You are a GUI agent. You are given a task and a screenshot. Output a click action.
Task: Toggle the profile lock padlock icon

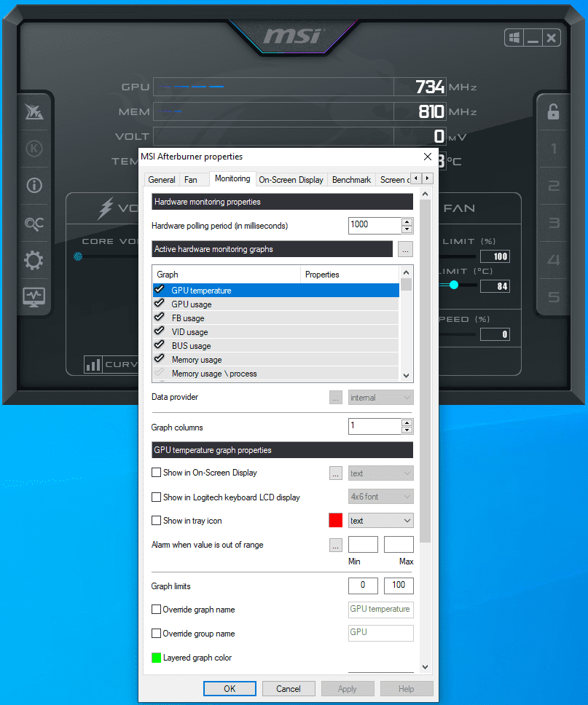(553, 112)
